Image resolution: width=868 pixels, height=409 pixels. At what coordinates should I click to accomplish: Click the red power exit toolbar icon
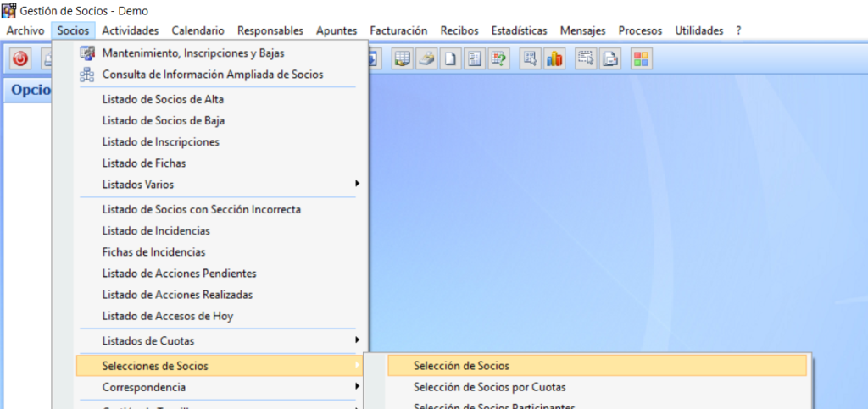[20, 59]
